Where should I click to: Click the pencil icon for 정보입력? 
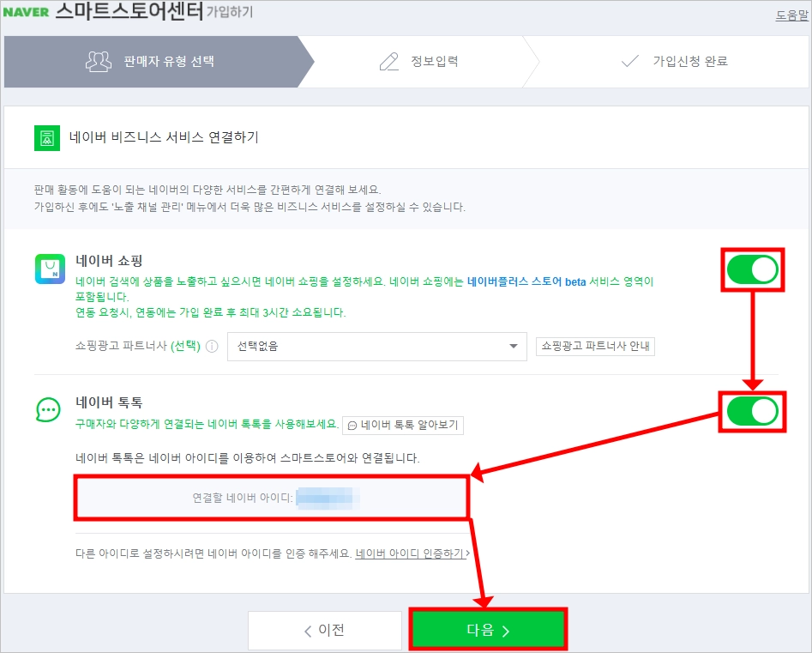(389, 61)
